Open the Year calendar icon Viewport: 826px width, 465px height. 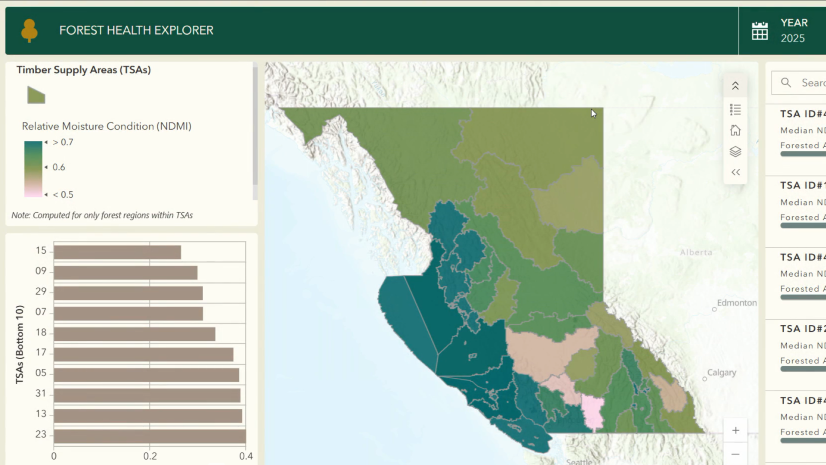point(759,31)
